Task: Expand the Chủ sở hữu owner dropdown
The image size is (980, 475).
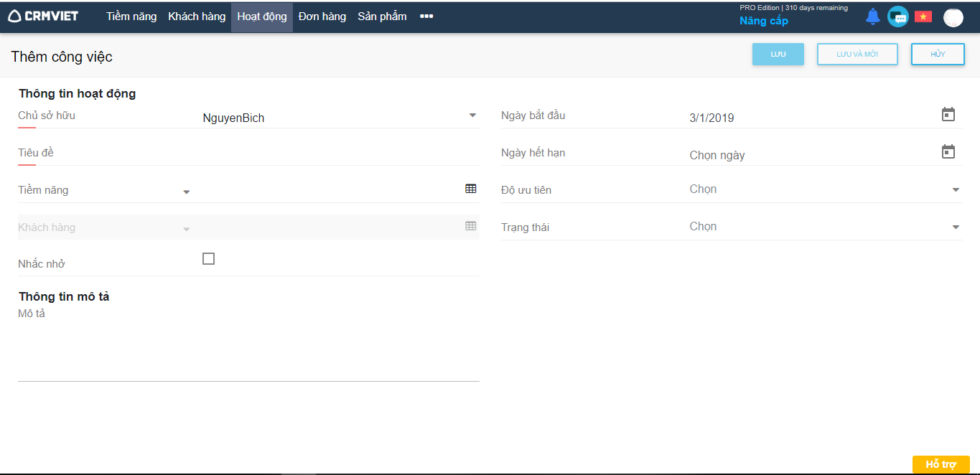Action: point(472,116)
